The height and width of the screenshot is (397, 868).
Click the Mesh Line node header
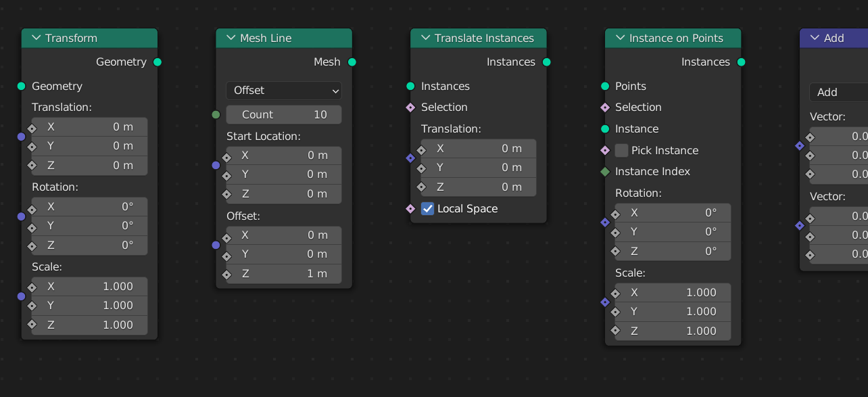284,39
